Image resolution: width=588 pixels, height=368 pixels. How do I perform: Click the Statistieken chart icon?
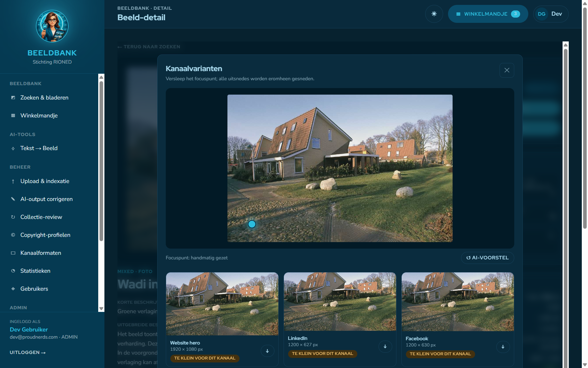tap(13, 271)
